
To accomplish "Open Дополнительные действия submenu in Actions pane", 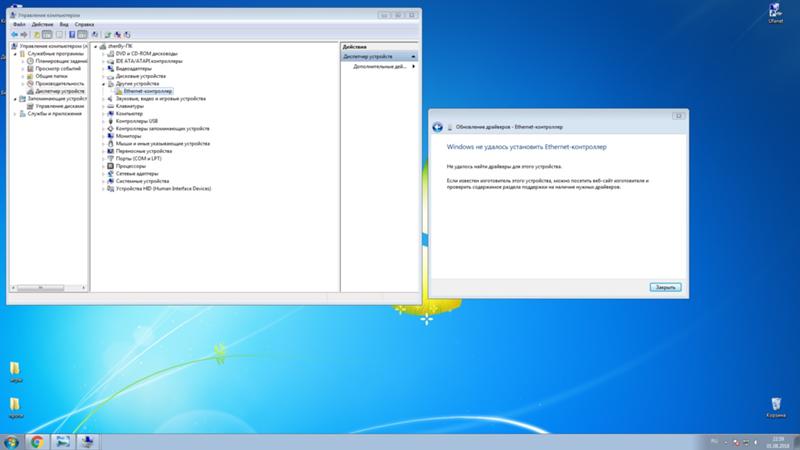I will click(x=380, y=66).
